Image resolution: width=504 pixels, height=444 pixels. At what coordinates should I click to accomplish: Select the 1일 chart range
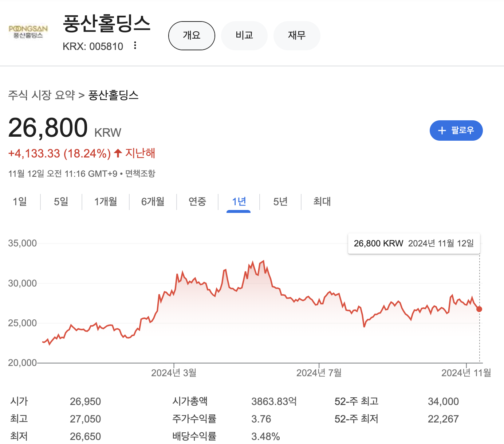[20, 201]
